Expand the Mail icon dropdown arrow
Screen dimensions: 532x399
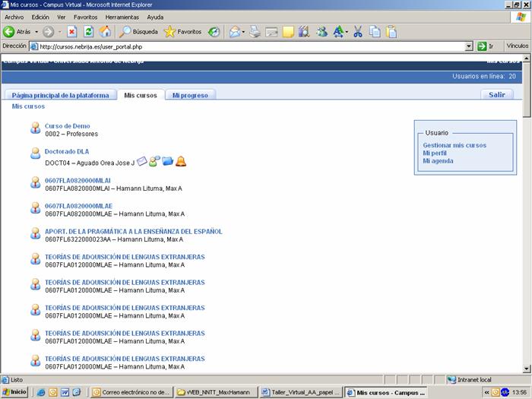pos(243,32)
